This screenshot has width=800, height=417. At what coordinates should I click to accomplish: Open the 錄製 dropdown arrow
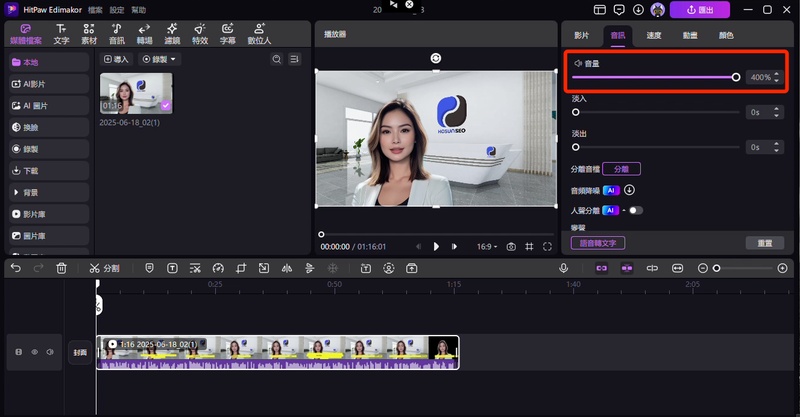tap(173, 59)
